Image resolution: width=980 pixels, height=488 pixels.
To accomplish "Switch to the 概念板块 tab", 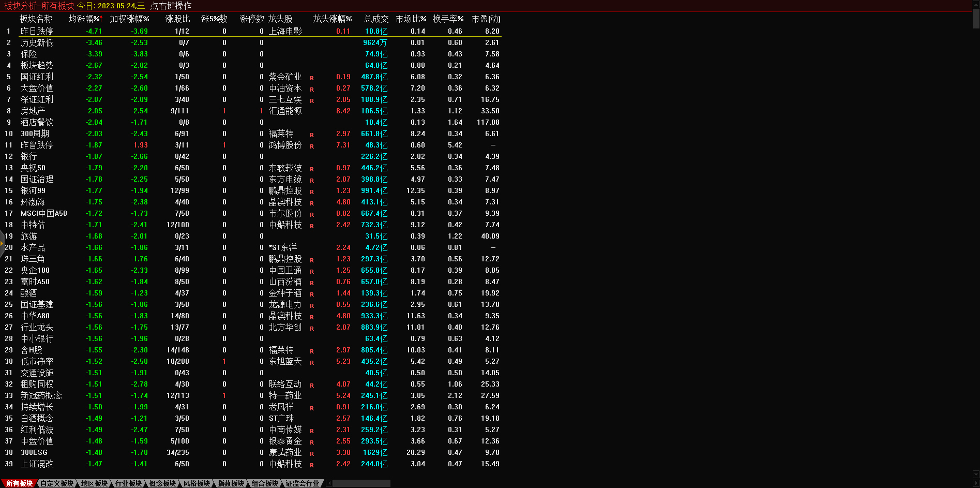I will click(x=162, y=483).
